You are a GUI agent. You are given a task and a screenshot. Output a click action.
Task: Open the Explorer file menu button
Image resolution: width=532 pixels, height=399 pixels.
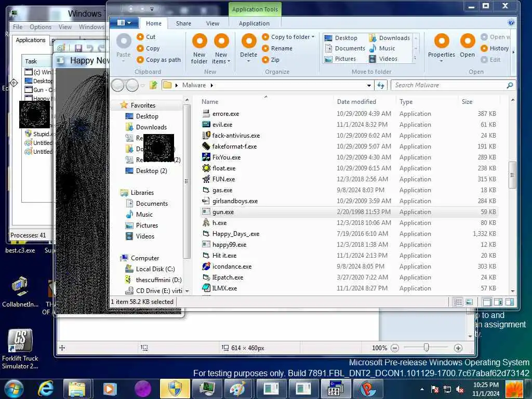(124, 23)
